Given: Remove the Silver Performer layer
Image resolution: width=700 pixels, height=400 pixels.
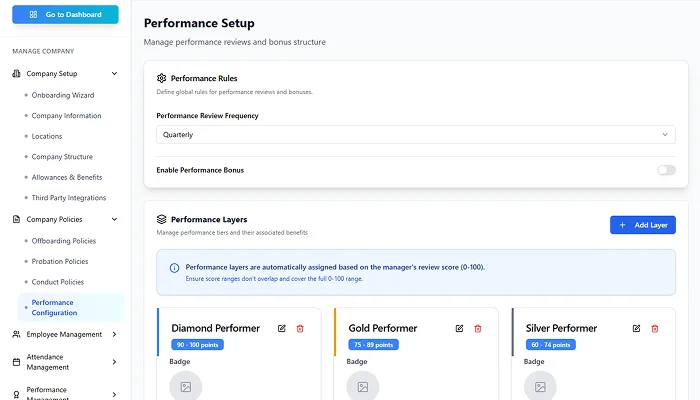Looking at the screenshot, I should coord(655,328).
